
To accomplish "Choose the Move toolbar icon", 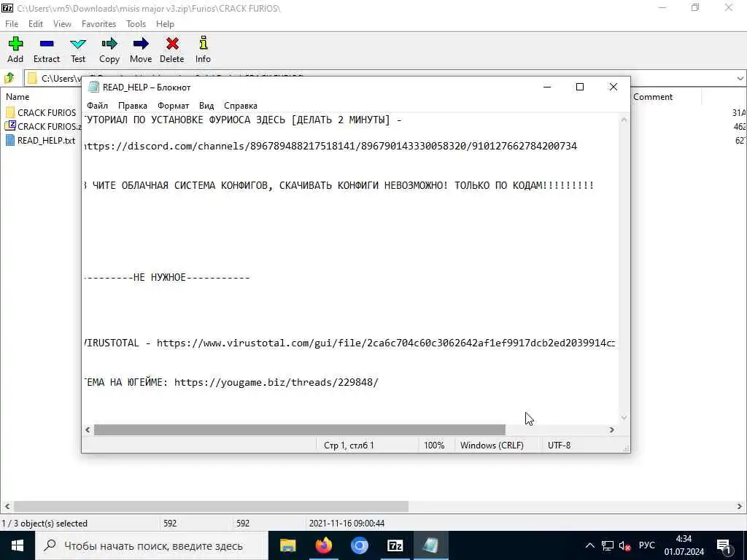I will (x=141, y=50).
